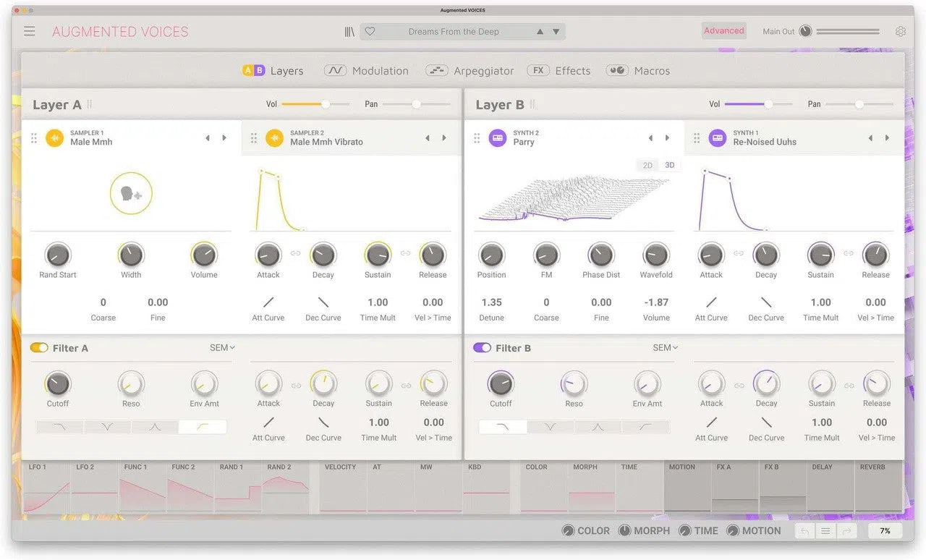Select band-pass mode for Filter B
Image resolution: width=926 pixels, height=560 pixels.
pyautogui.click(x=598, y=427)
